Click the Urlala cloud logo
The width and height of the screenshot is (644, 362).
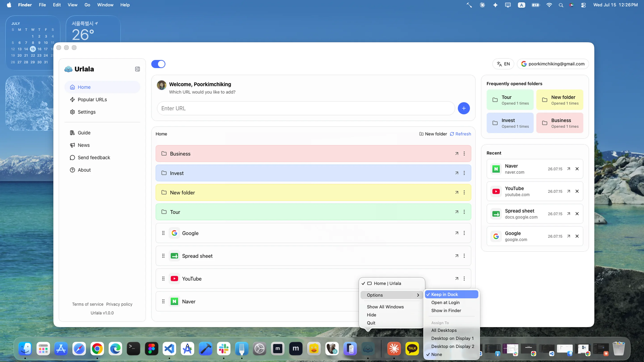coord(68,69)
